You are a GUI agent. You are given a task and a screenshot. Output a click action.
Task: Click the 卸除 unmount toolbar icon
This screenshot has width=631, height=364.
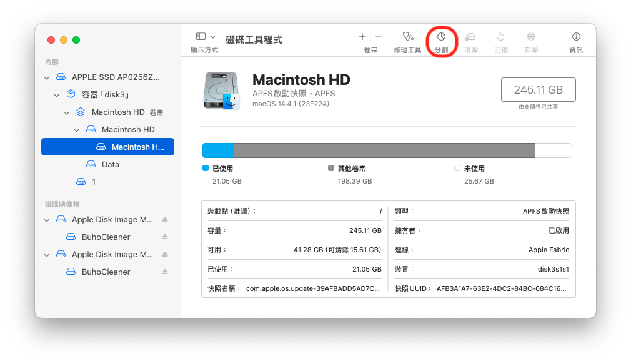click(x=531, y=37)
